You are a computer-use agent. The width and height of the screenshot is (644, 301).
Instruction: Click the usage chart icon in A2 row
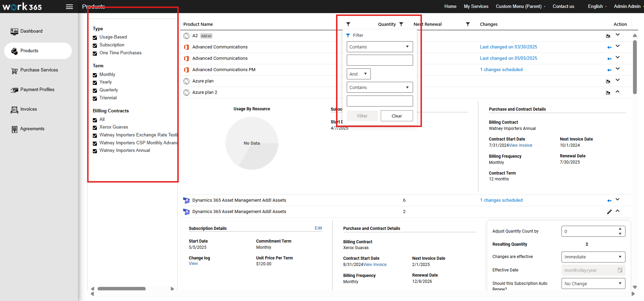(x=608, y=36)
